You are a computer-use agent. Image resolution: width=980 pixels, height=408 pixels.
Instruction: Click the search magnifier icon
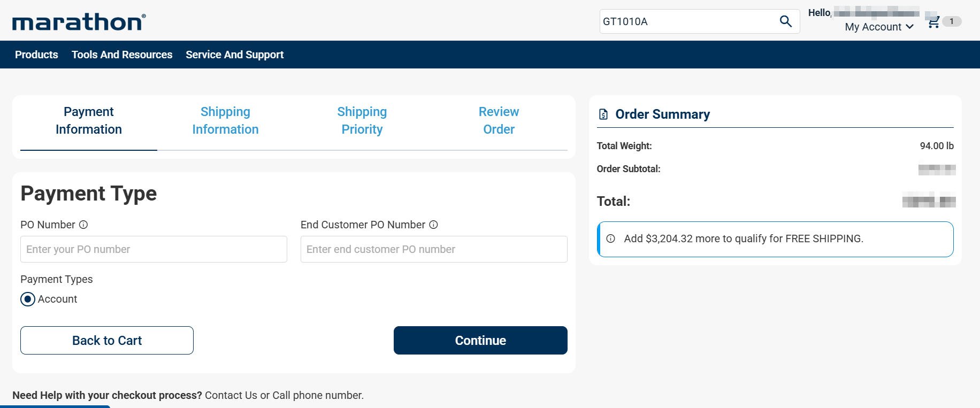click(x=785, y=21)
